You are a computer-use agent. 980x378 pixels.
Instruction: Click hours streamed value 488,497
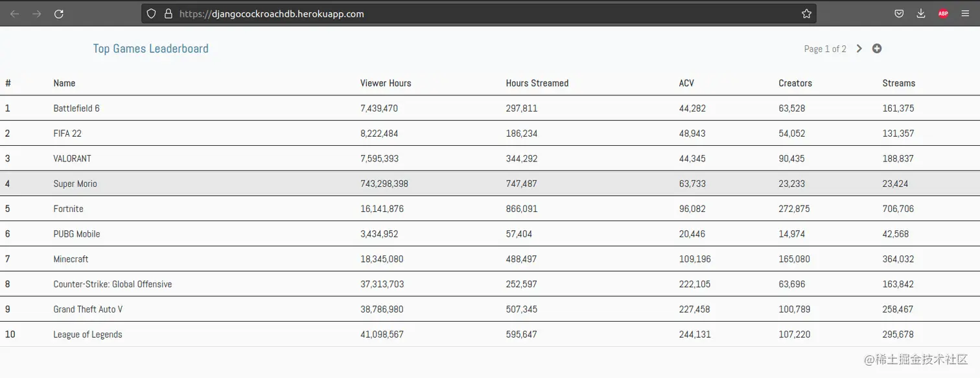tap(522, 259)
